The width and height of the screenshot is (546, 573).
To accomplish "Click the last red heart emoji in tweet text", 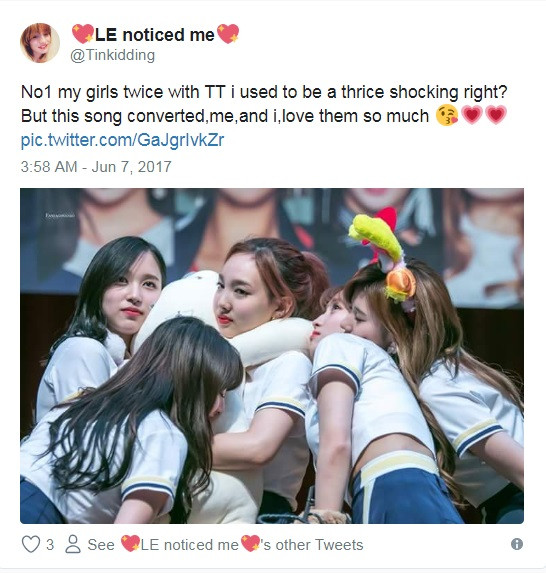I will 496,115.
